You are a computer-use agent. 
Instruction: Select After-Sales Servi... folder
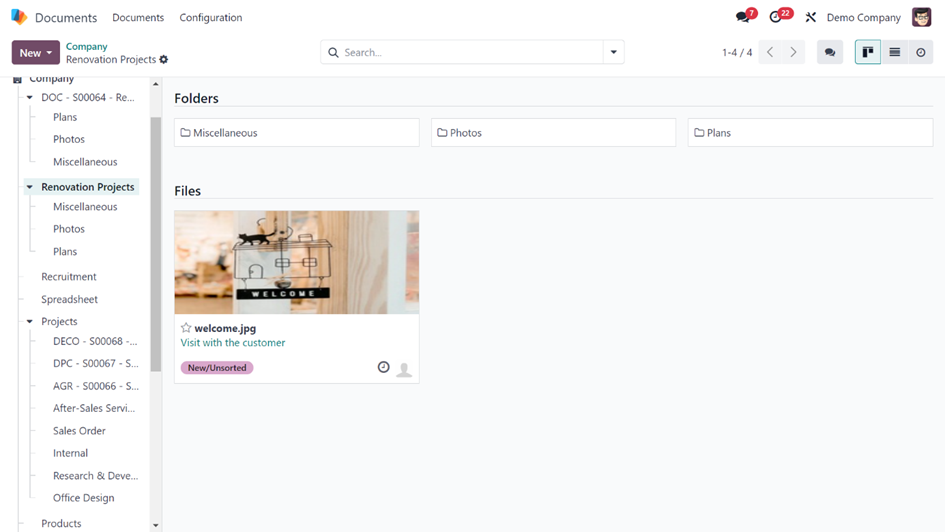click(94, 408)
